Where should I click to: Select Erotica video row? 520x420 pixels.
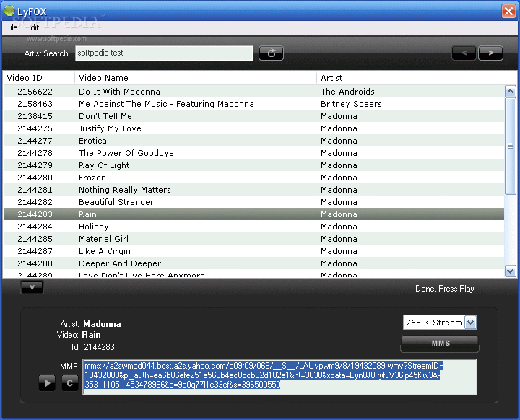pyautogui.click(x=253, y=141)
